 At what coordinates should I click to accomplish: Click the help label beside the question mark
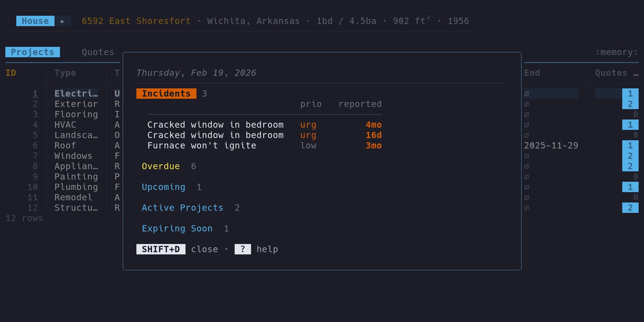coord(267,249)
